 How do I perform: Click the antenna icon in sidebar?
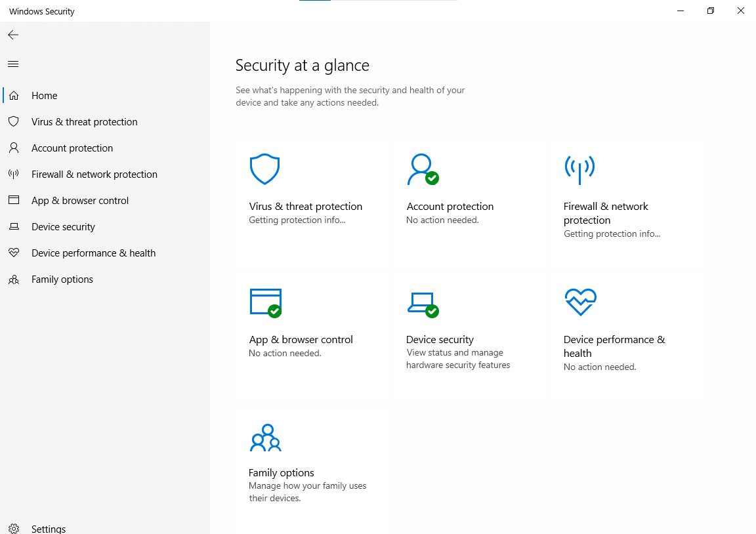point(14,174)
